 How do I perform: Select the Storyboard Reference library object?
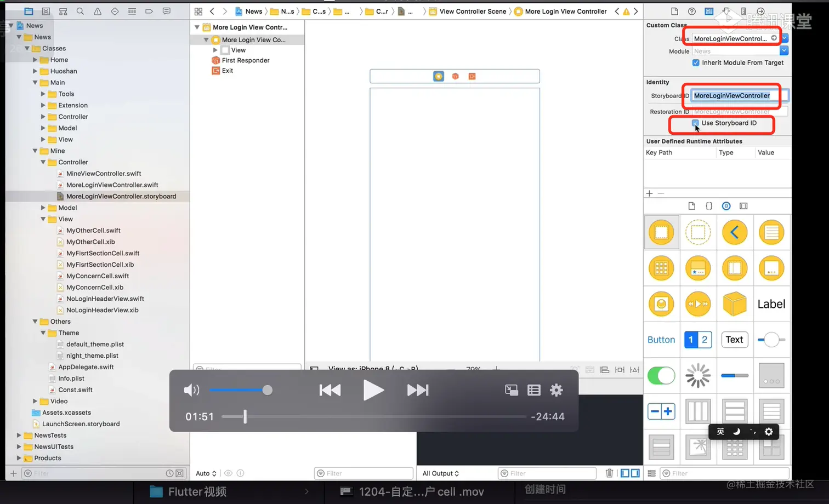[x=698, y=232]
